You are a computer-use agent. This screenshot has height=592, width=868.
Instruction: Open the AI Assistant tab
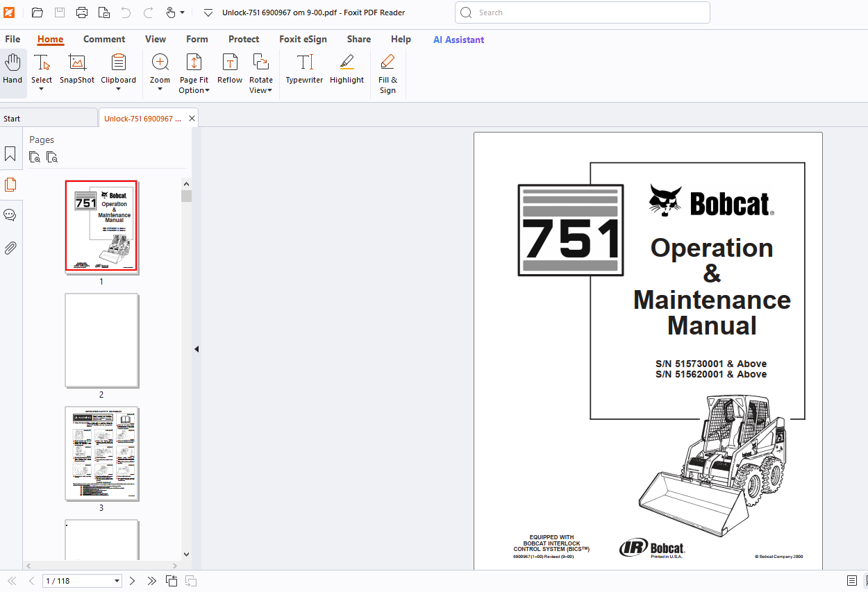458,40
